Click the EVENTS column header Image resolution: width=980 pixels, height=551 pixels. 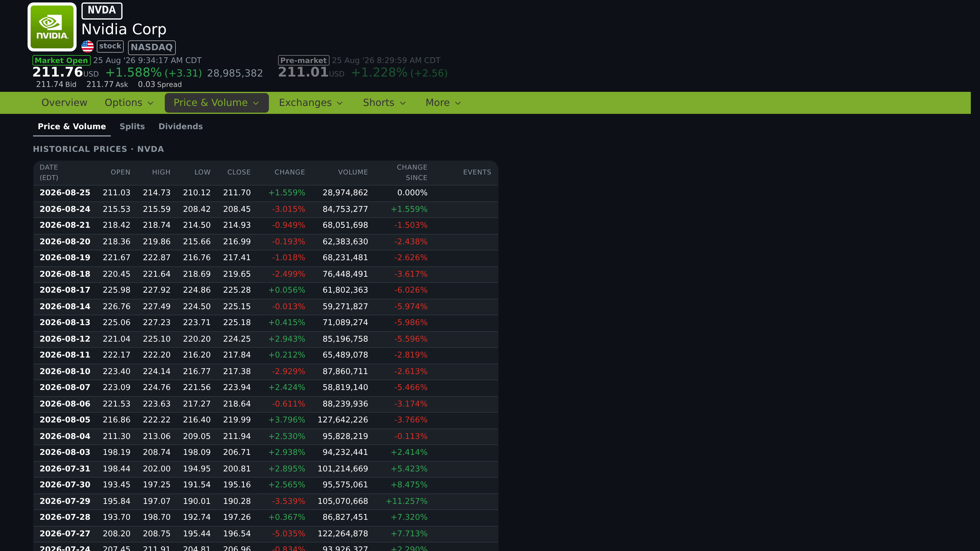point(477,172)
